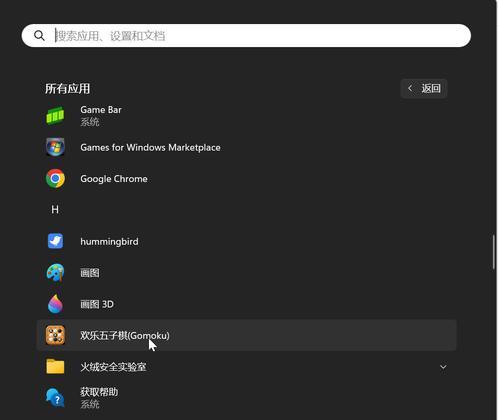This screenshot has height=420, width=500.
Task: Click the magnifier search icon
Action: coord(39,35)
